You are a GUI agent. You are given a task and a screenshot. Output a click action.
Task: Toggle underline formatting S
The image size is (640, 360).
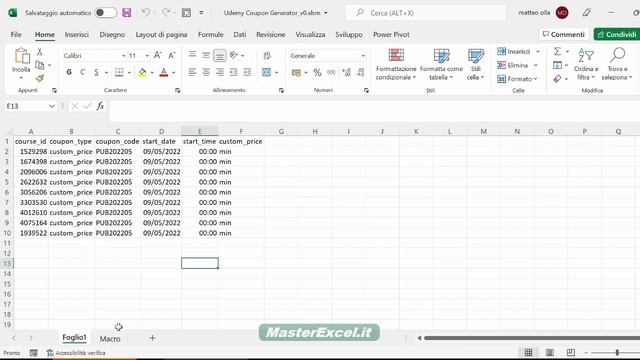pos(96,72)
